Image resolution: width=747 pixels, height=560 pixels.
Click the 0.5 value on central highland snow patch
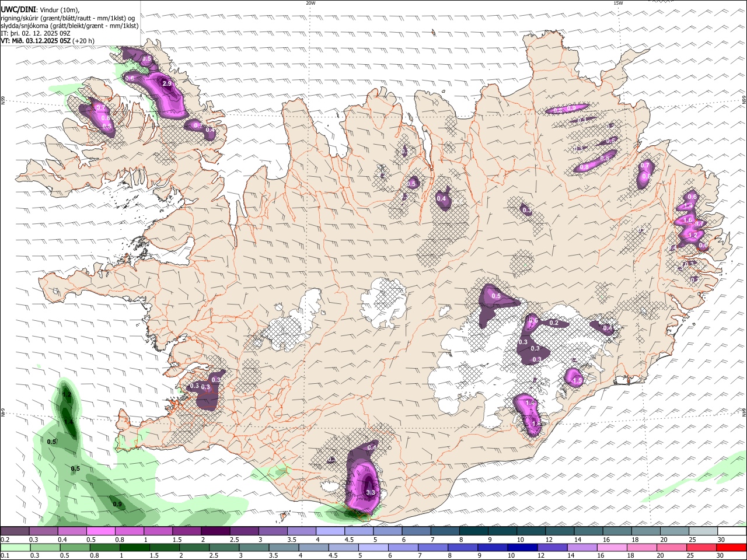[x=496, y=296]
